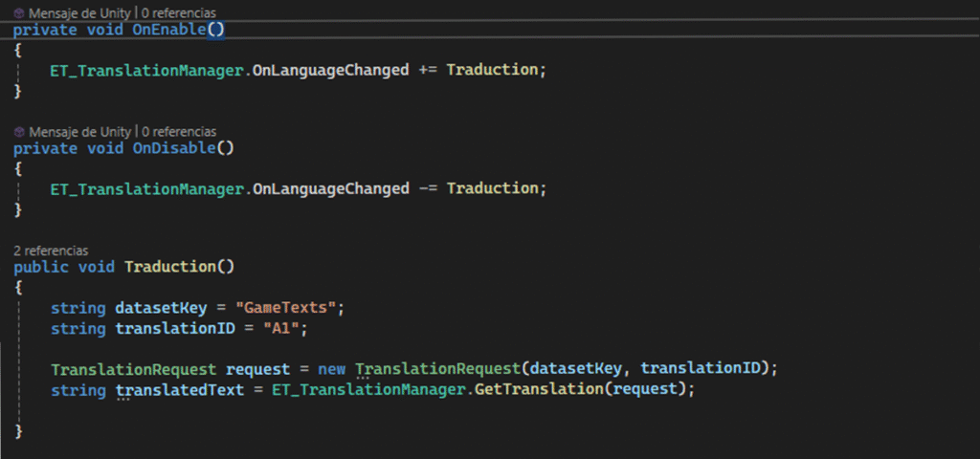
Task: Click the OnDisable method name
Action: (173, 148)
